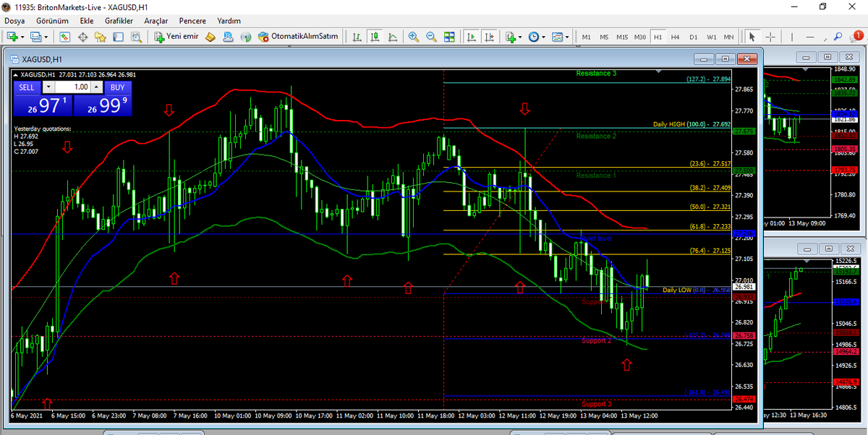Image resolution: width=868 pixels, height=435 pixels.
Task: Show the Market Watch panel icon
Action: pos(65,36)
